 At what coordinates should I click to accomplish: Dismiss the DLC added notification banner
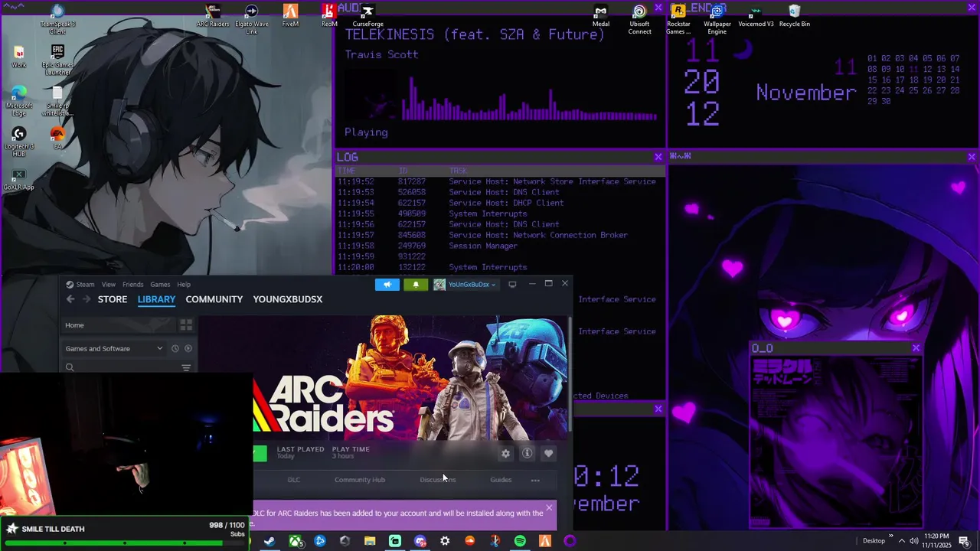(x=549, y=507)
